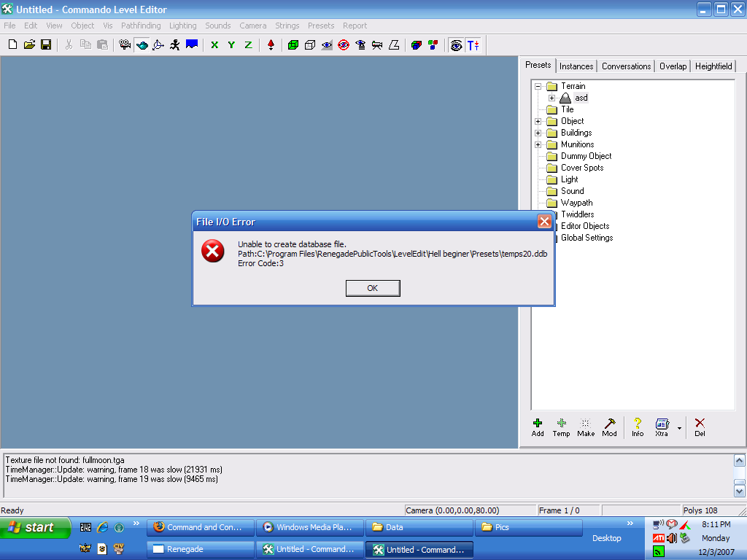Click the red Z axis icon

click(248, 45)
